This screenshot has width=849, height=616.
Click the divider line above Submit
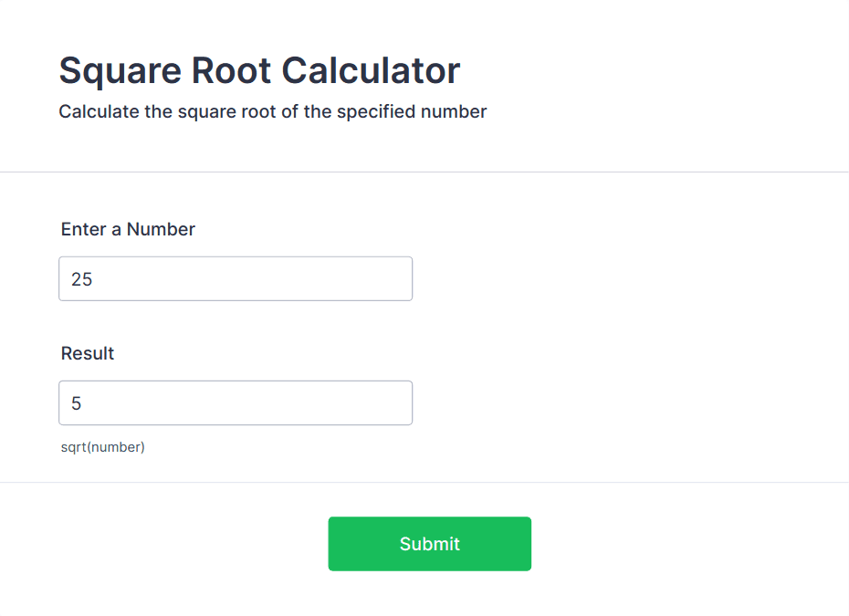424,483
